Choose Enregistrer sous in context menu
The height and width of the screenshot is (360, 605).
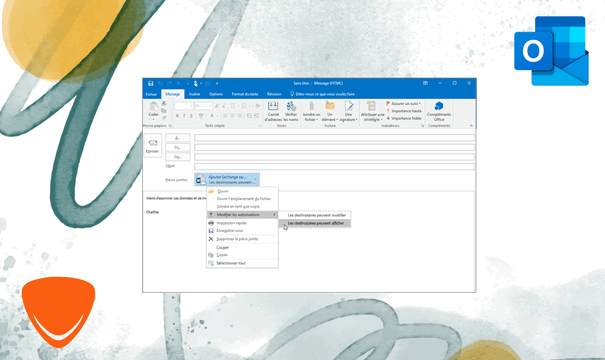coord(243,230)
